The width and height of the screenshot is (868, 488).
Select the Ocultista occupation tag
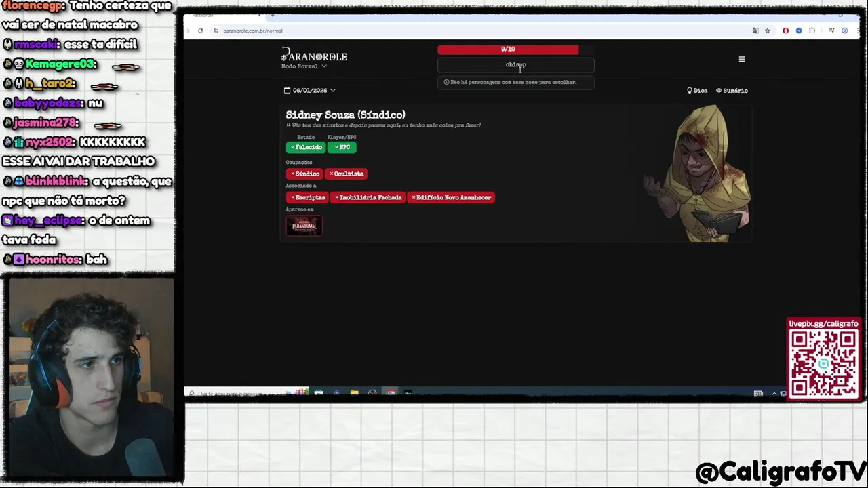tap(346, 174)
